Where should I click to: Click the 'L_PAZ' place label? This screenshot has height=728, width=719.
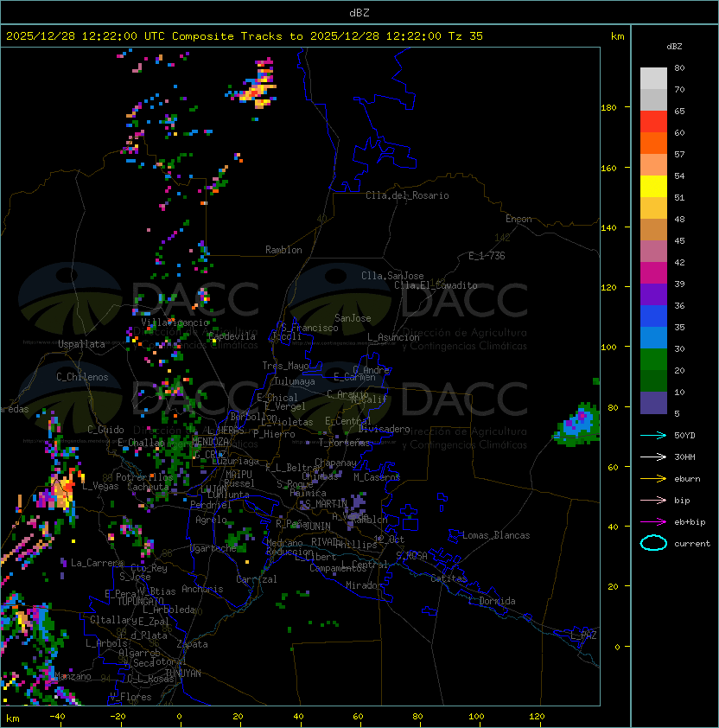(x=584, y=635)
